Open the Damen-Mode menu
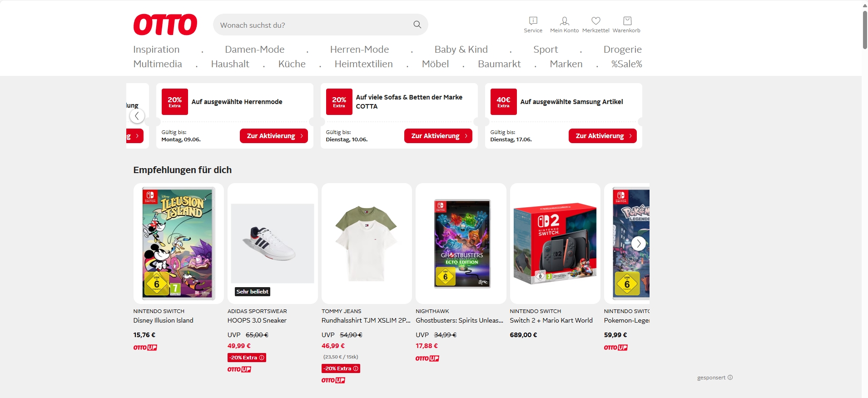Screen dimensions: 868x398 (x=254, y=50)
